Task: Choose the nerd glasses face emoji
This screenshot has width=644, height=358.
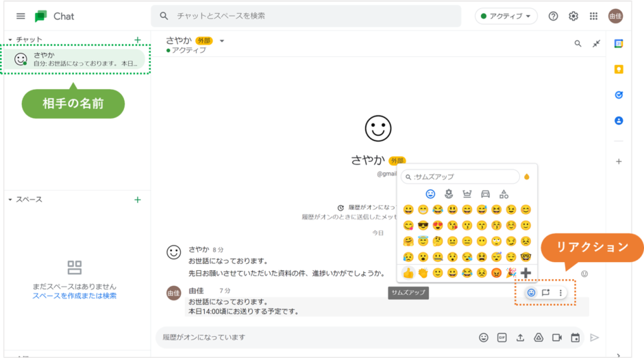Action: (x=525, y=257)
